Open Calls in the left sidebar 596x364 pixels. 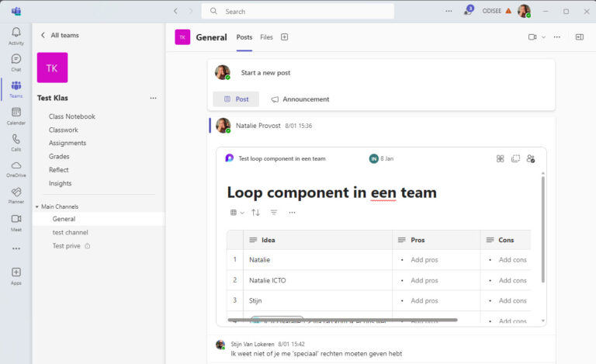pyautogui.click(x=16, y=142)
